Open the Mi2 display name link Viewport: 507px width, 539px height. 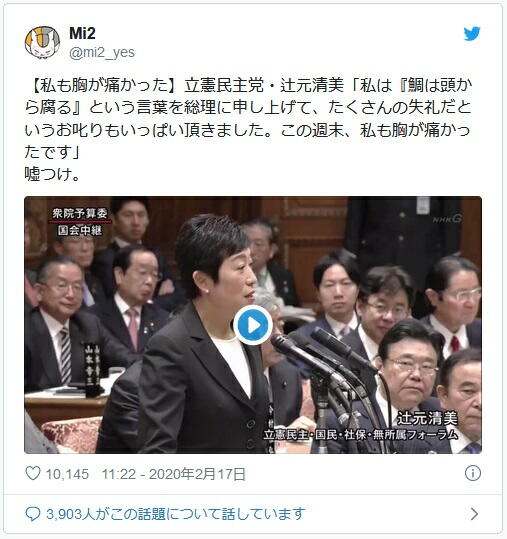pyautogui.click(x=82, y=34)
